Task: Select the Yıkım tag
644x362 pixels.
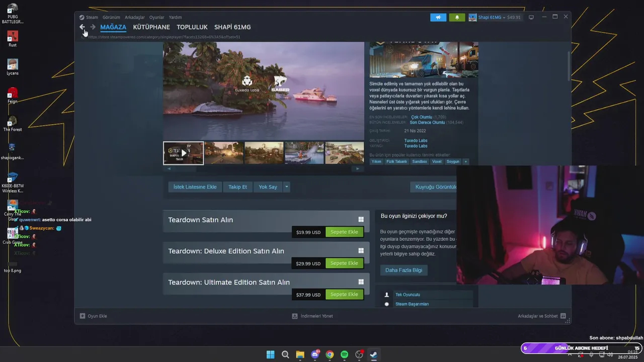Action: 376,161
